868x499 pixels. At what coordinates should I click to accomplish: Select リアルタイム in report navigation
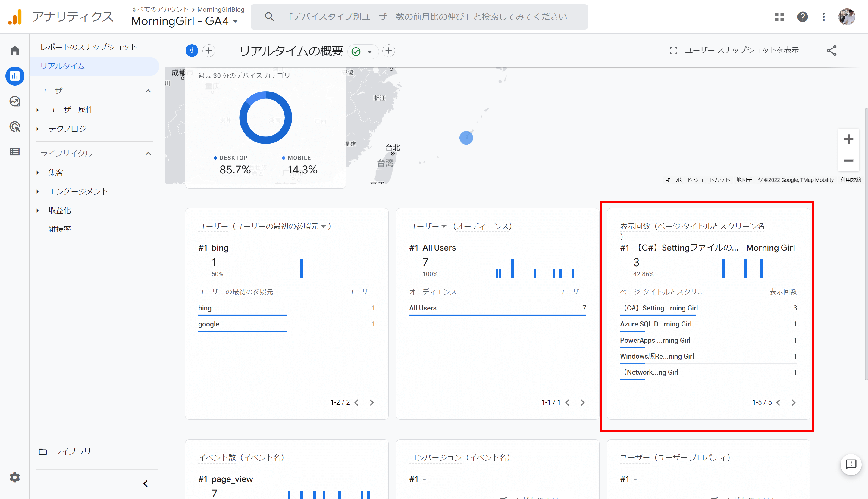[62, 66]
